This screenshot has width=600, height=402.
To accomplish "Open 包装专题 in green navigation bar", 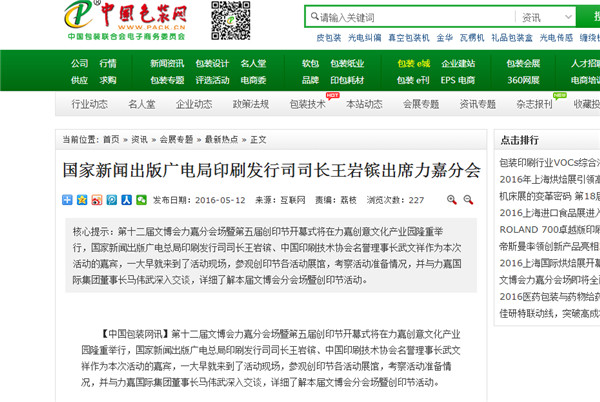I will click(167, 80).
